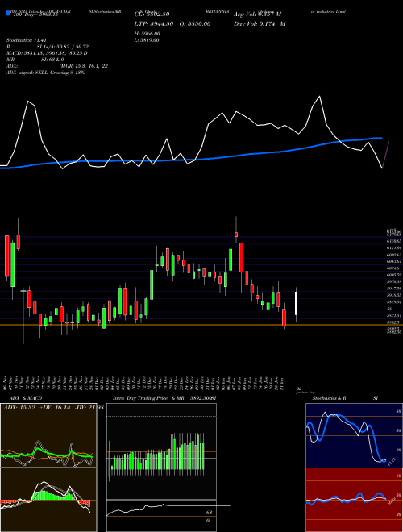
Task: Click the H: 5966.00 high value
Action: [147, 34]
